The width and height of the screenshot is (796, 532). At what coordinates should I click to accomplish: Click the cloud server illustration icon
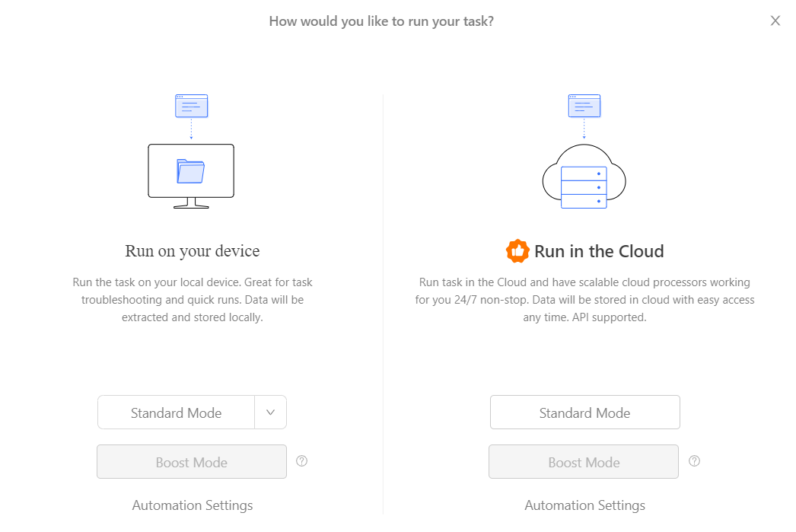(x=584, y=178)
